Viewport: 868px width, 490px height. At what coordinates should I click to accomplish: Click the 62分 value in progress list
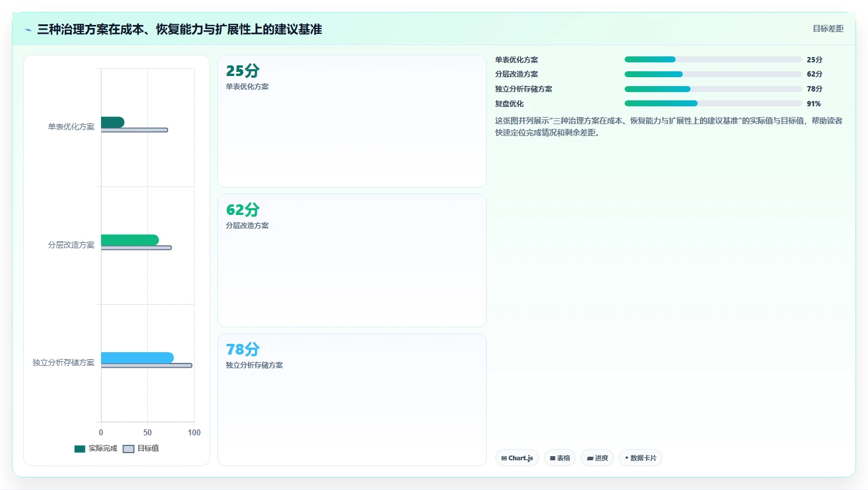[x=815, y=74]
